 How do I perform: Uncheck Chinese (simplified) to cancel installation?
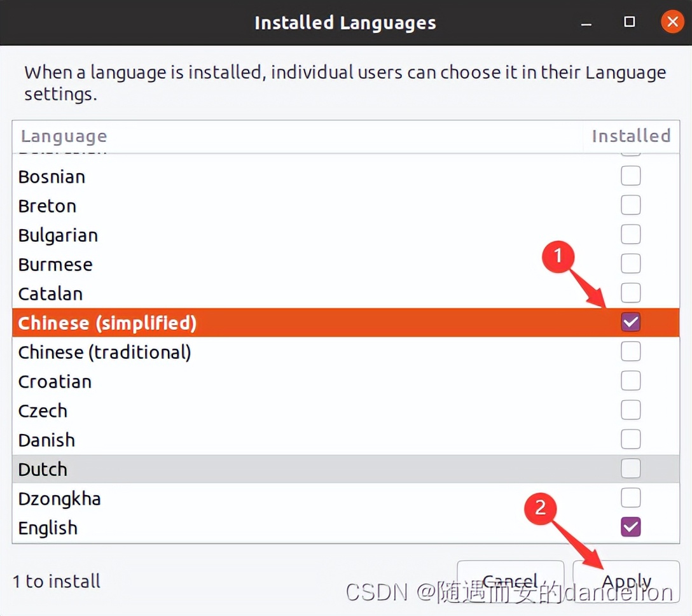(x=630, y=322)
